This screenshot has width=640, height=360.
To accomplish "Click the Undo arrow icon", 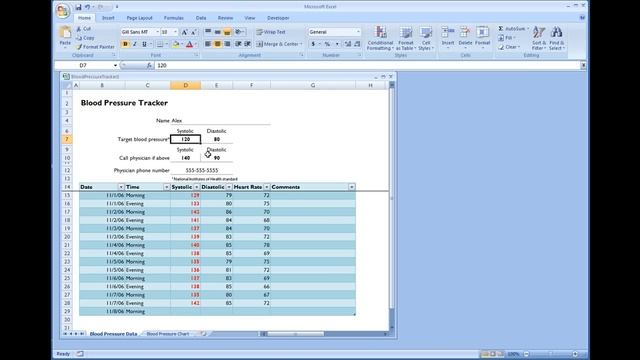I will [x=87, y=7].
